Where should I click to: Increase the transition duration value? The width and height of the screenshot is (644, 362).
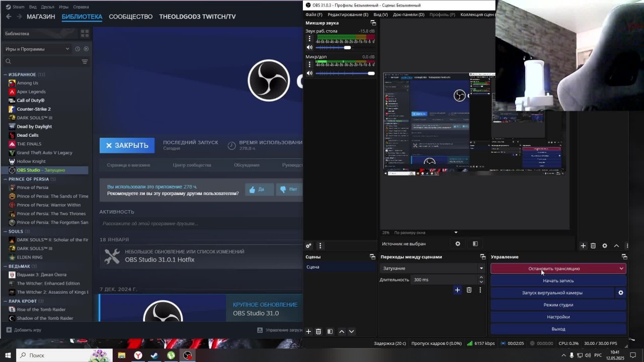pyautogui.click(x=481, y=277)
